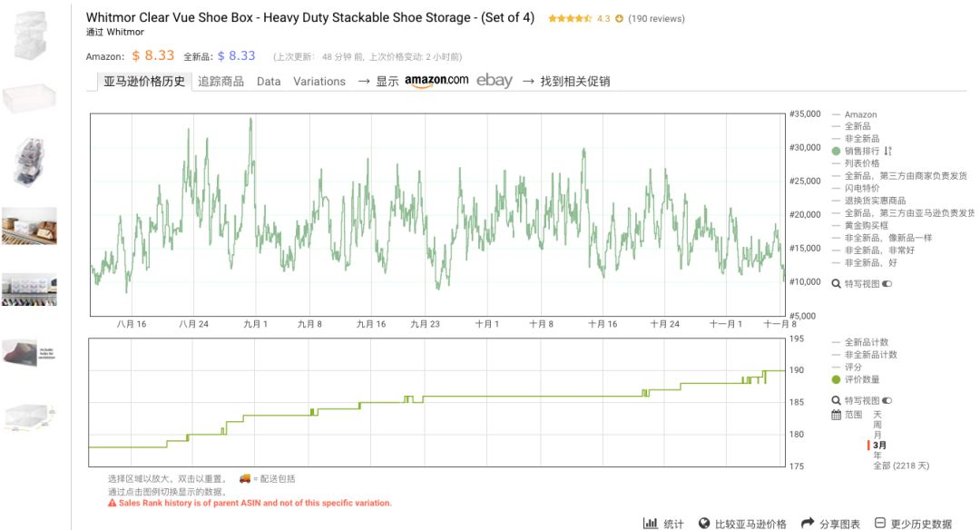Select the wooden shelf photo thumbnail

[29, 226]
